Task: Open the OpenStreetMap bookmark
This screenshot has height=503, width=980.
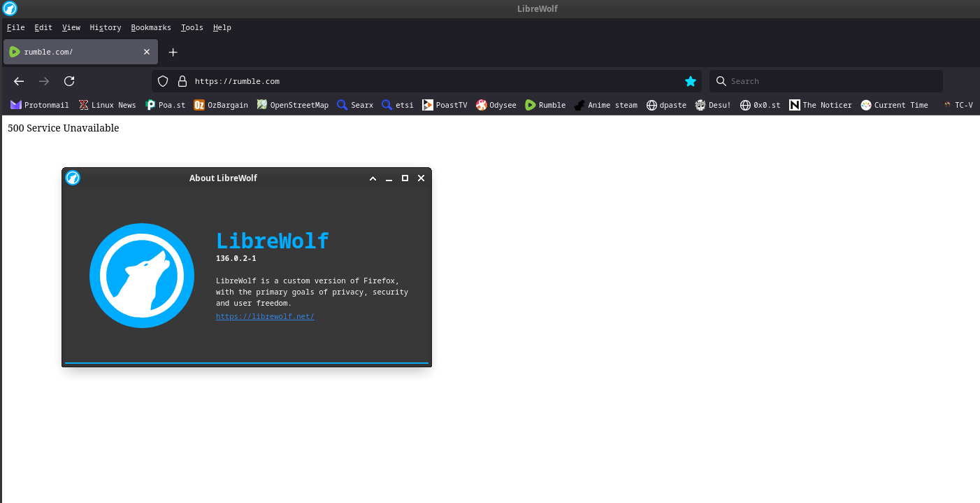Action: click(x=292, y=105)
